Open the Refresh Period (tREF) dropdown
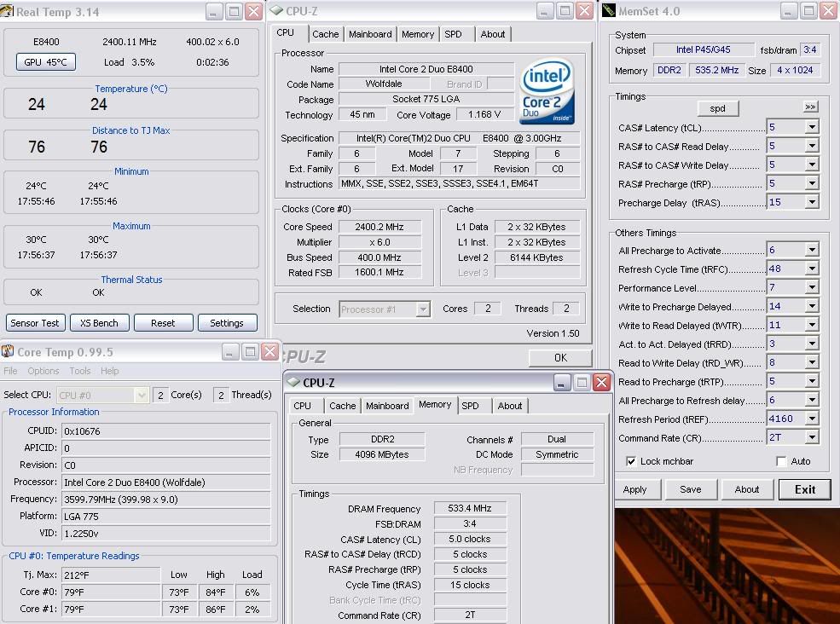The image size is (840, 624). 812,419
